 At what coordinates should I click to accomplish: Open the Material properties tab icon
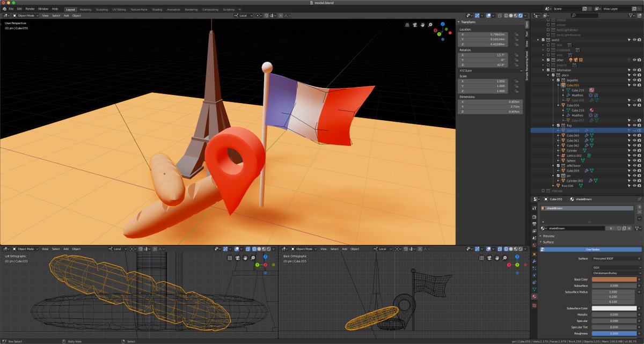pos(534,296)
